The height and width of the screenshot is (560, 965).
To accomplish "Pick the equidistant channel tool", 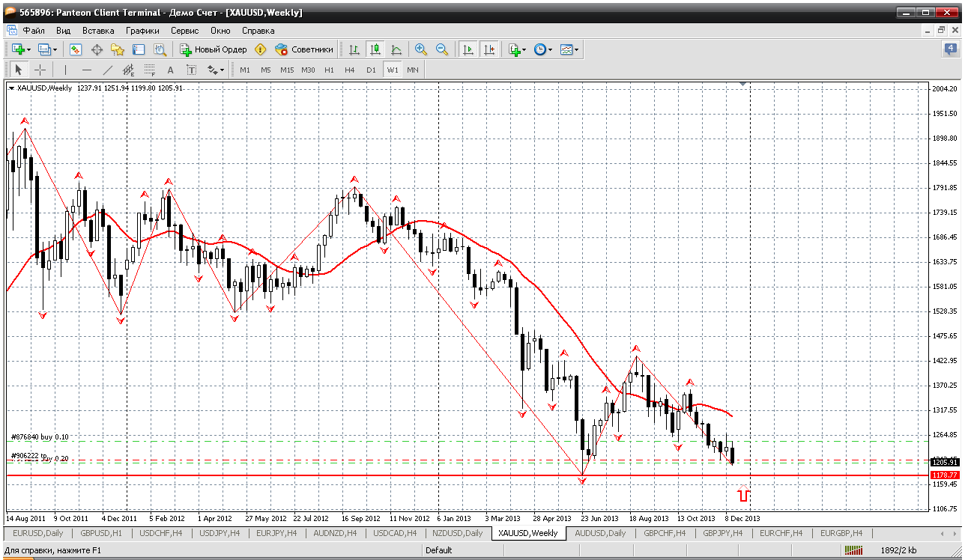I will point(129,70).
